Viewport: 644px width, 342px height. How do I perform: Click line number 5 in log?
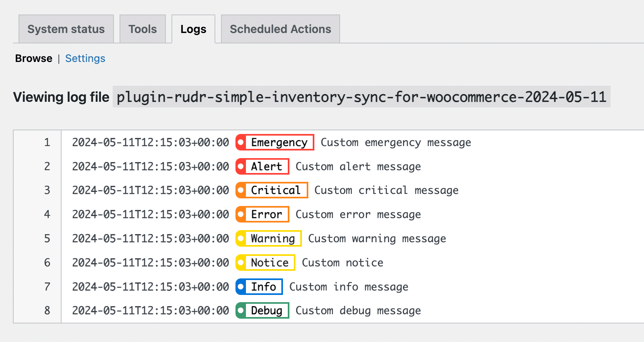point(47,239)
